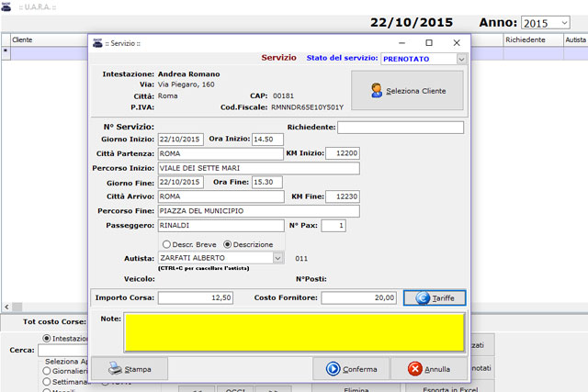Click the U.A.R.A. main window app icon
Image resolution: width=588 pixels, height=392 pixels.
click(6, 6)
